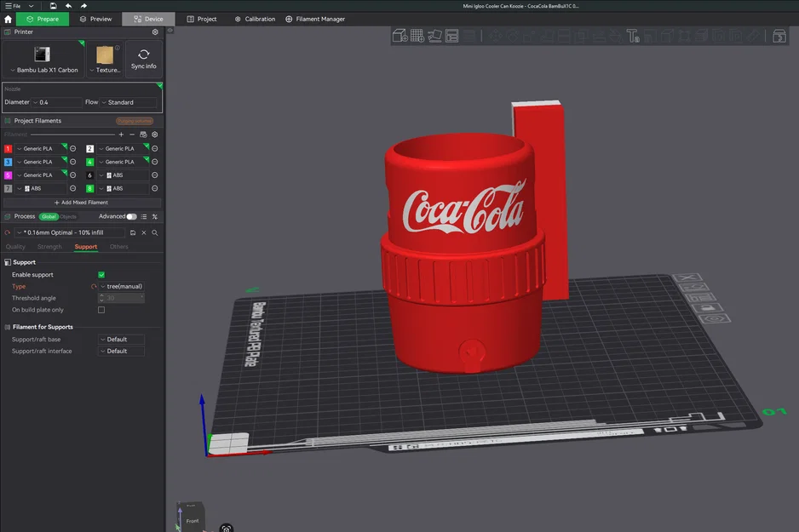Remove filament 8 ABS

tap(154, 188)
